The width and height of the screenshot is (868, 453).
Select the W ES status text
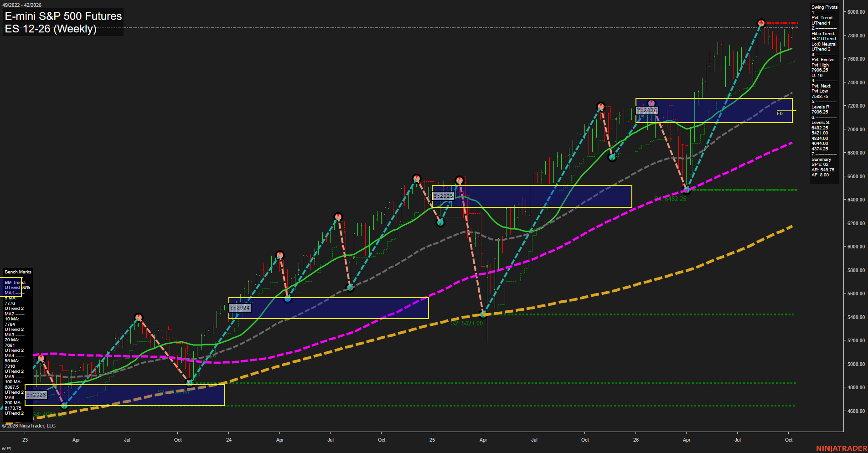click(6, 449)
